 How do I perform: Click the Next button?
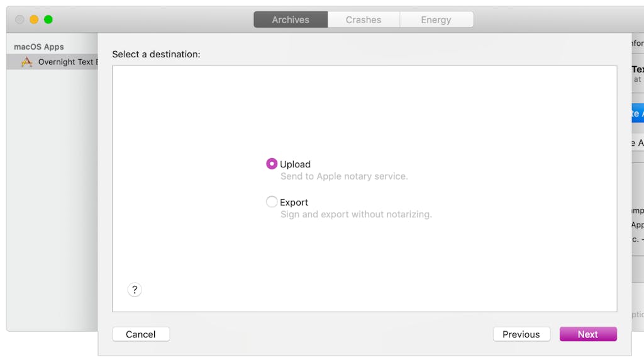(588, 334)
